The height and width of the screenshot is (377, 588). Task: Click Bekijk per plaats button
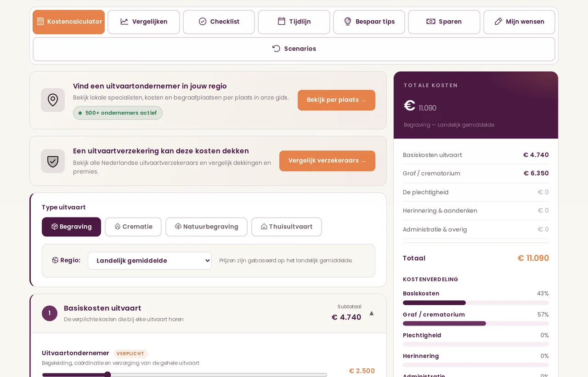click(336, 100)
